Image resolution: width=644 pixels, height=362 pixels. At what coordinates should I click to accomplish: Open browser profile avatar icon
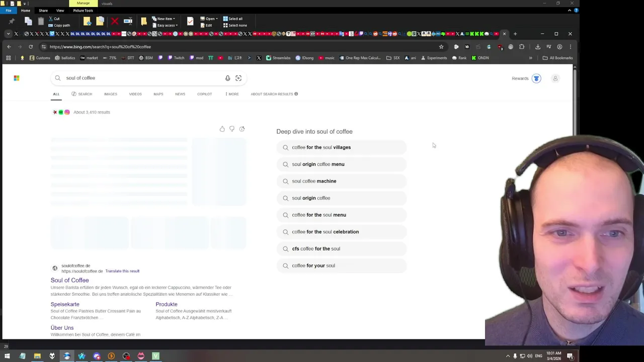click(x=559, y=47)
